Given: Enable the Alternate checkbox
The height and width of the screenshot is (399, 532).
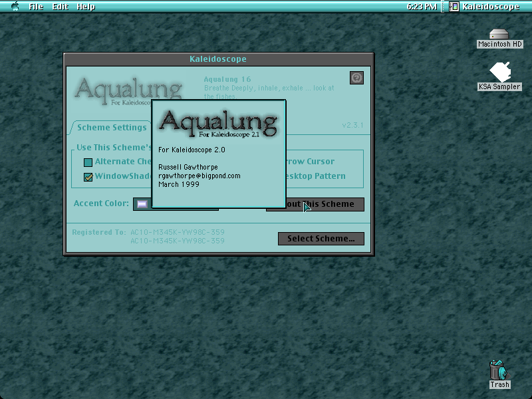Looking at the screenshot, I should 88,162.
